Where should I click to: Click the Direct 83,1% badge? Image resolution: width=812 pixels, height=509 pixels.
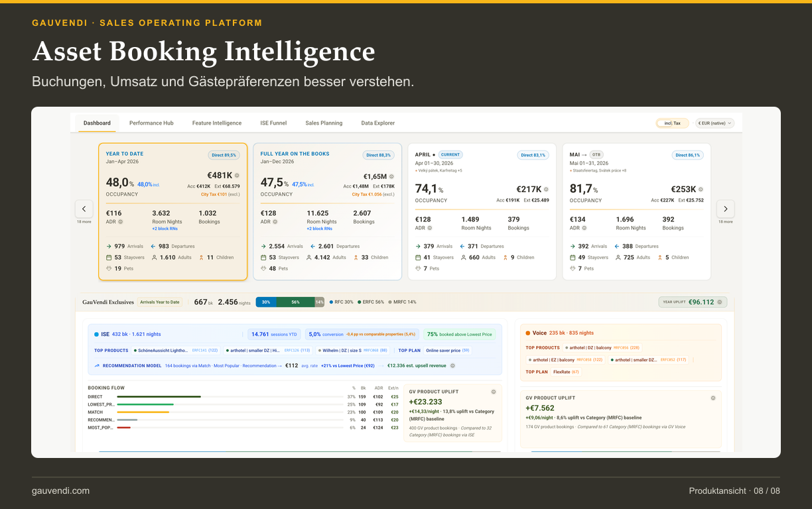[x=533, y=155]
